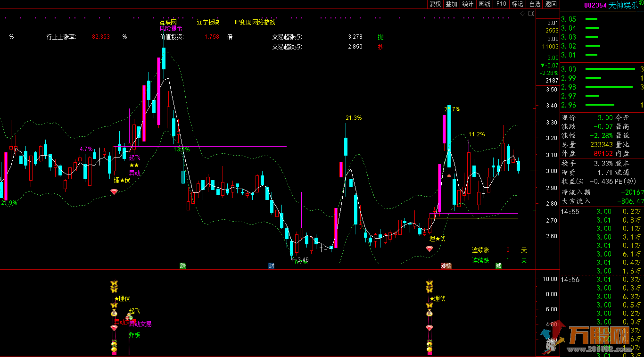This screenshot has height=357, width=644.
Task: Open the 辽宁板块 sector link
Action: click(x=208, y=22)
